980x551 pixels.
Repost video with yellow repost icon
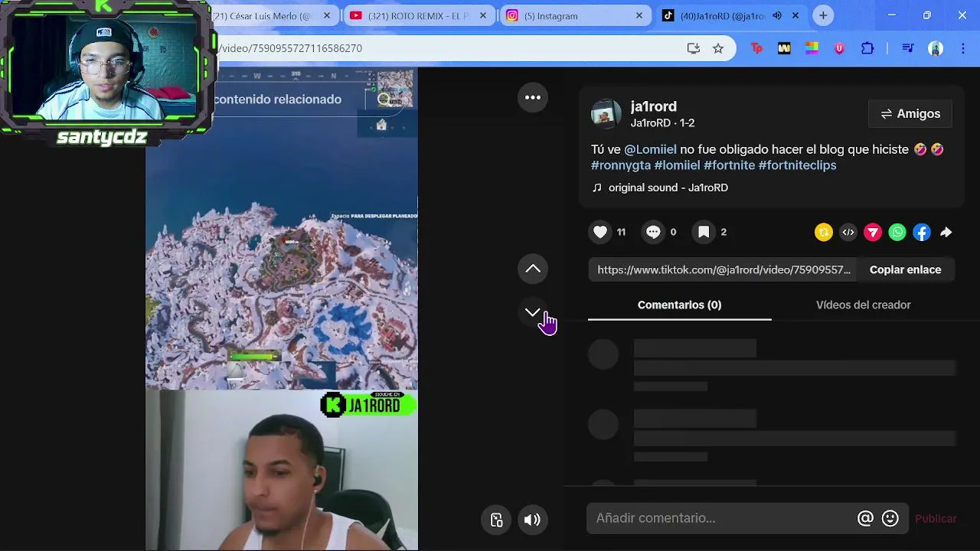pos(824,233)
